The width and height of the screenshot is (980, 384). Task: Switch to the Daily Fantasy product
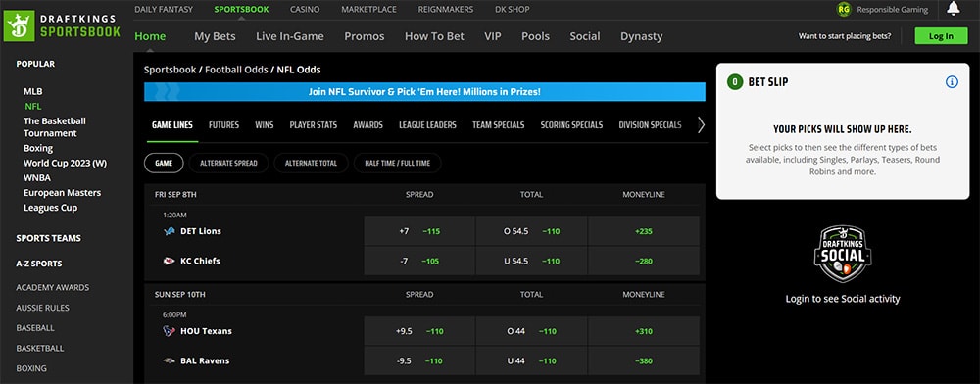(164, 10)
